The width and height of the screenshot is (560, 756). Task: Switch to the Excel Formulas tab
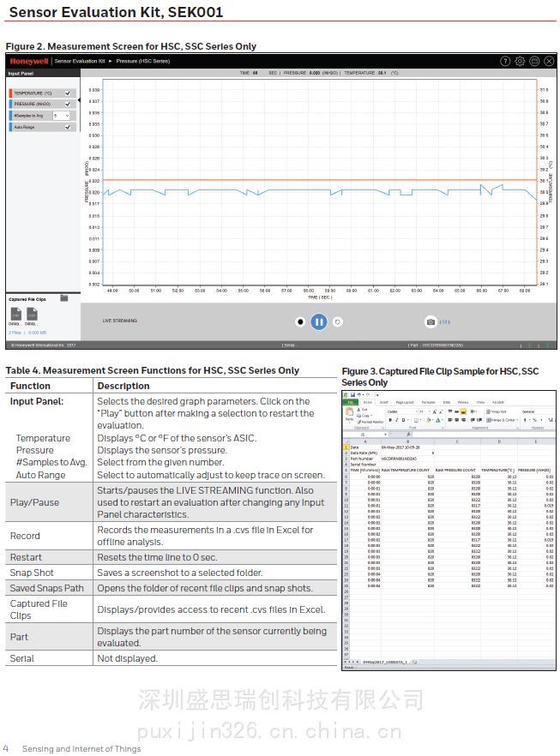point(428,402)
